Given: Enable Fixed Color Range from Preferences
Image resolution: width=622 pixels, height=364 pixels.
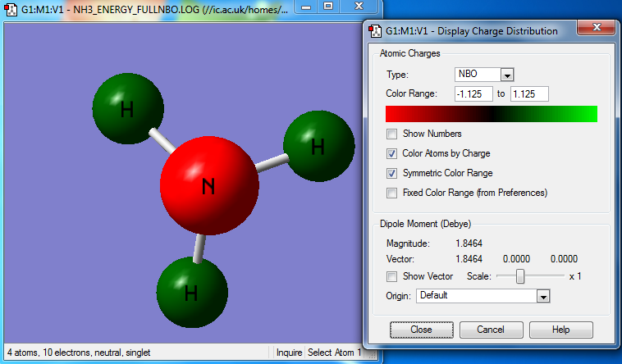Looking at the screenshot, I should 392,193.
